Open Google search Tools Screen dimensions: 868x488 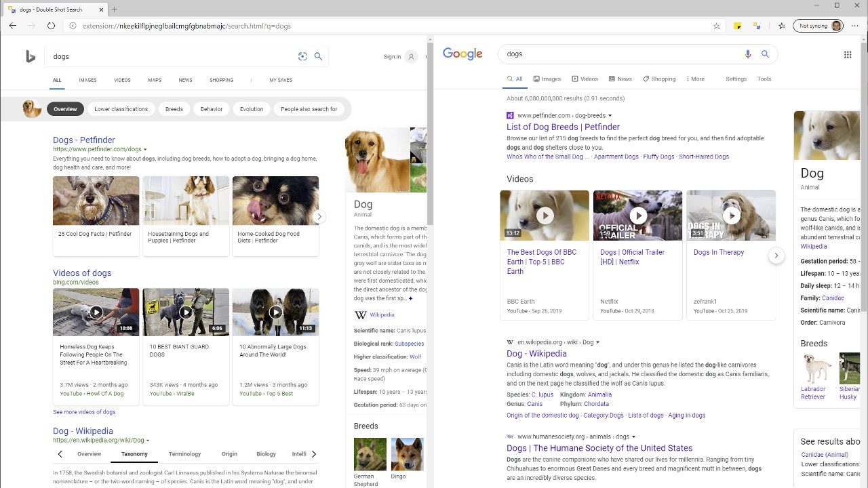tap(764, 79)
